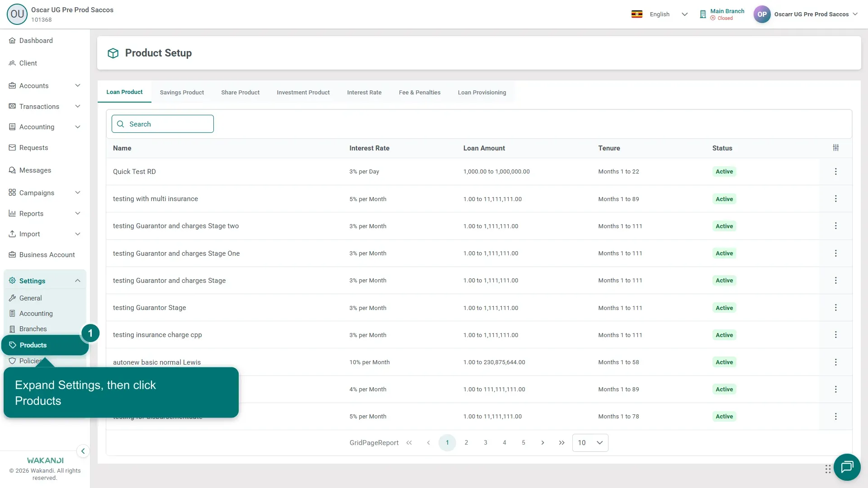Expand the Campaigns menu

point(45,193)
